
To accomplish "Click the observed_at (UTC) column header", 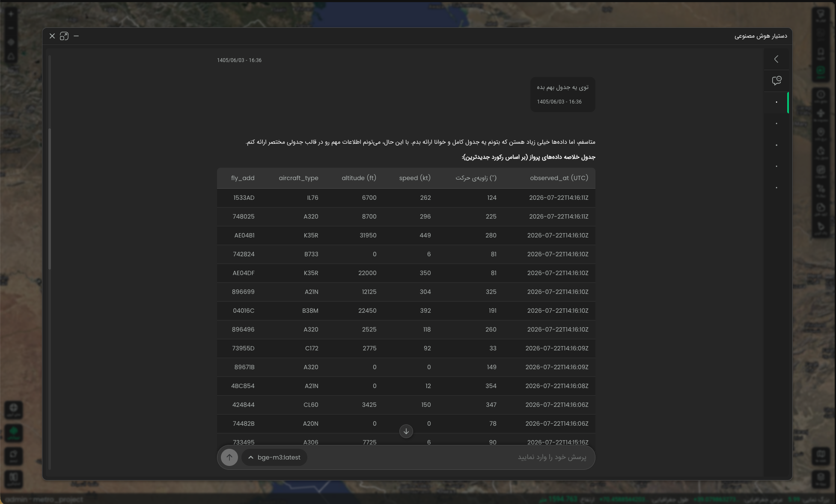I will click(x=559, y=178).
